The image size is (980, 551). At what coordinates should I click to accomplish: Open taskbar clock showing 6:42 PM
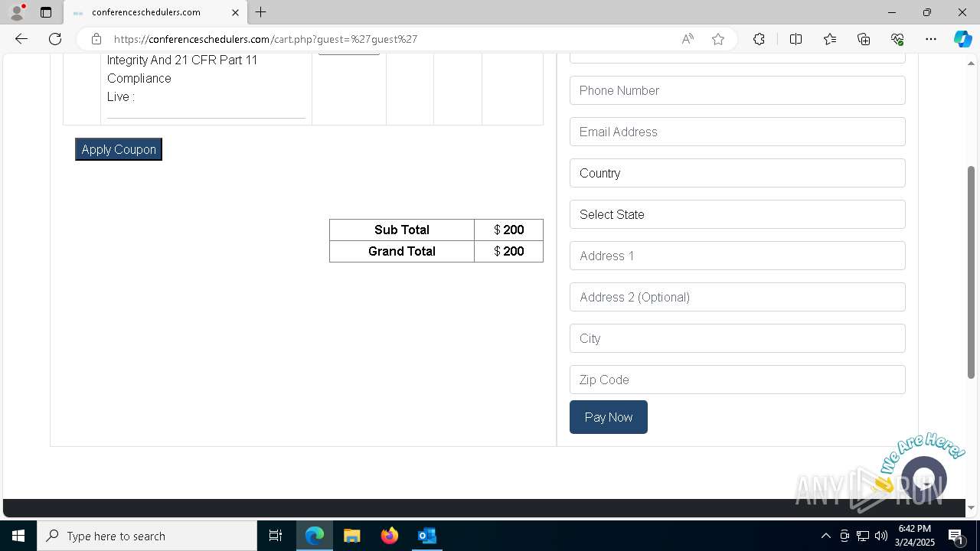[x=915, y=536]
